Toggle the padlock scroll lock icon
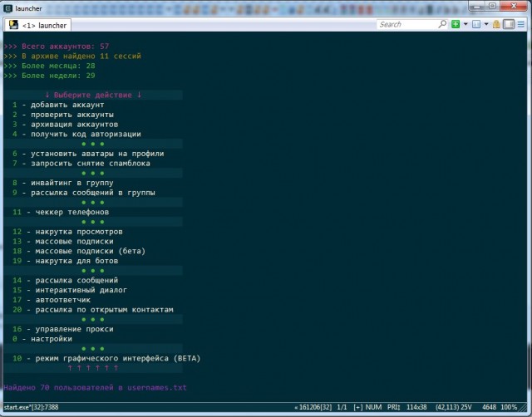Viewport: 532px width, 417px height. tap(497, 24)
